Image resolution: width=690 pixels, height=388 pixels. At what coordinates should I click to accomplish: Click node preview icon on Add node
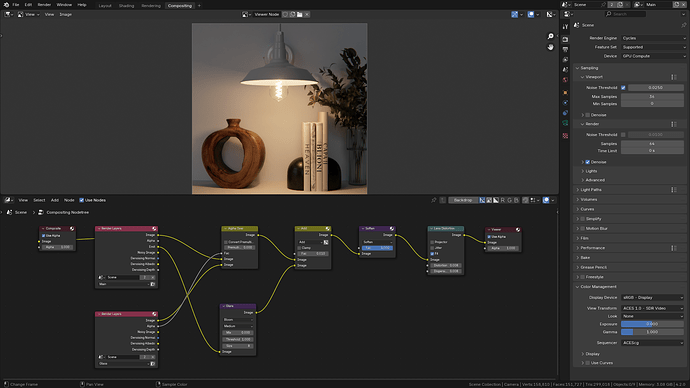click(x=327, y=229)
